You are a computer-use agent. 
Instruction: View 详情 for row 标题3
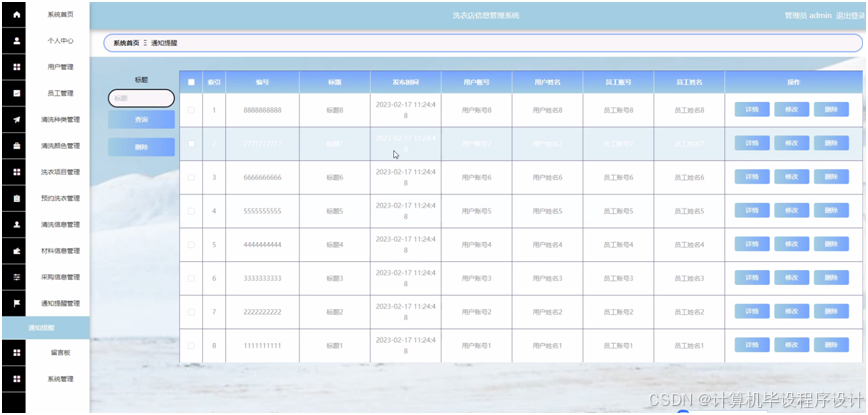point(752,278)
